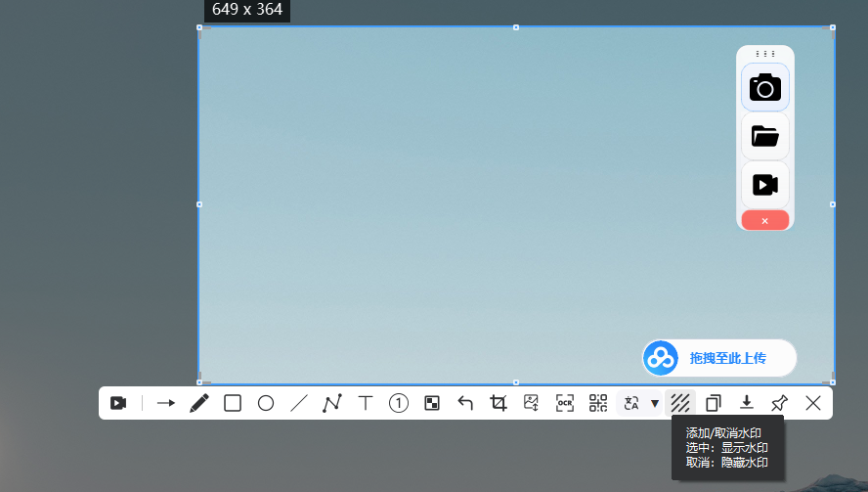Image resolution: width=868 pixels, height=492 pixels.
Task: Save screenshot with download icon
Action: coord(747,402)
